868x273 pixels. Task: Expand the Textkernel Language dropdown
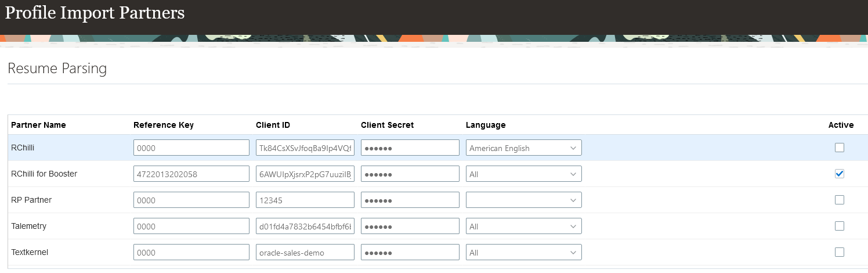524,252
